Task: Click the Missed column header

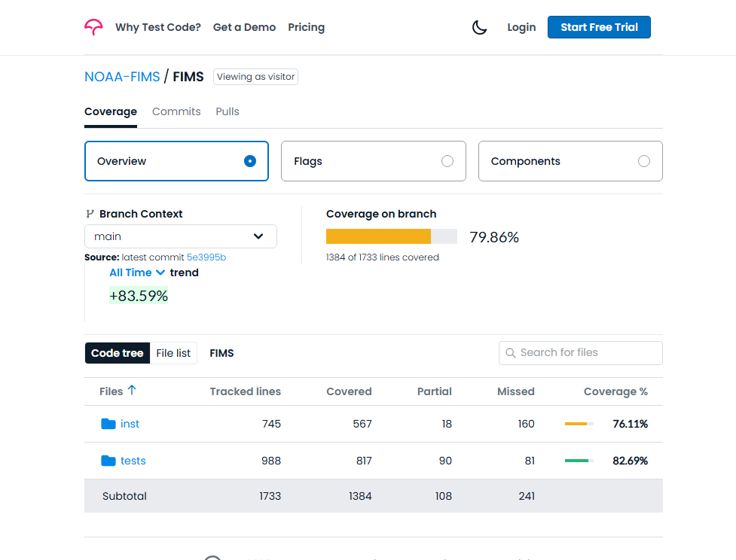Action: coord(516,391)
